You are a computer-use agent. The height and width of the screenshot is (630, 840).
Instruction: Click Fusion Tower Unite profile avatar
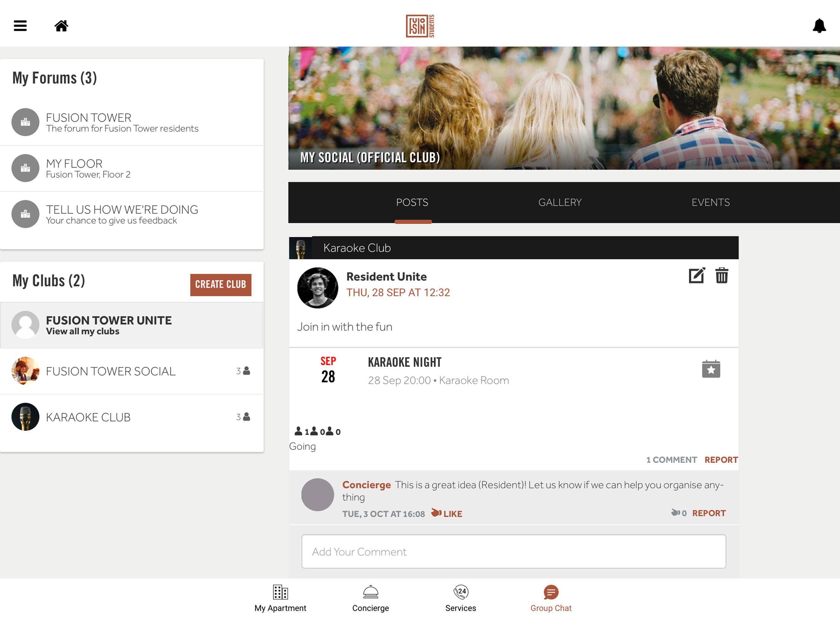(x=26, y=325)
